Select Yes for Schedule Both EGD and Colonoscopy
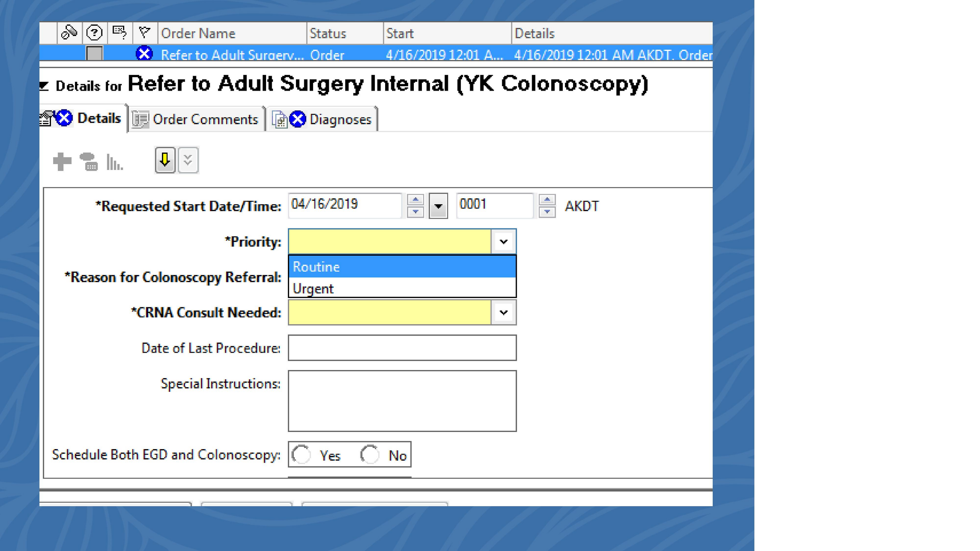Image resolution: width=980 pixels, height=551 pixels. tap(302, 455)
